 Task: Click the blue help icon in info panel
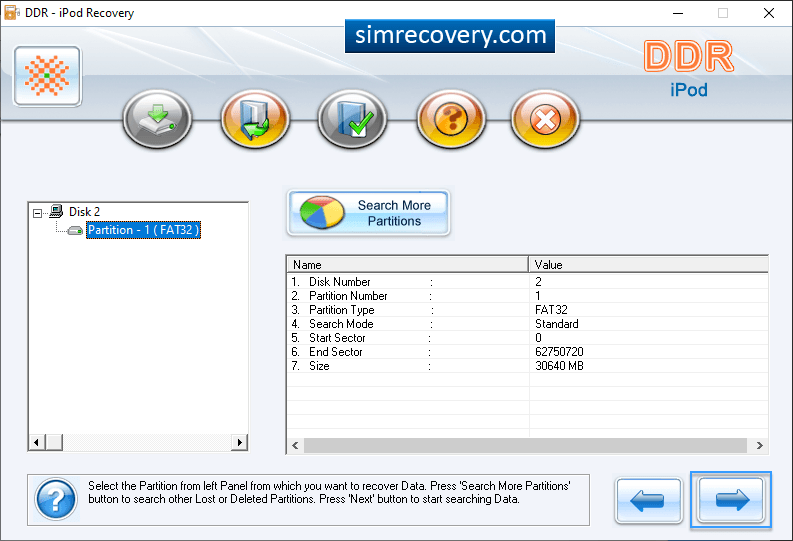point(56,500)
